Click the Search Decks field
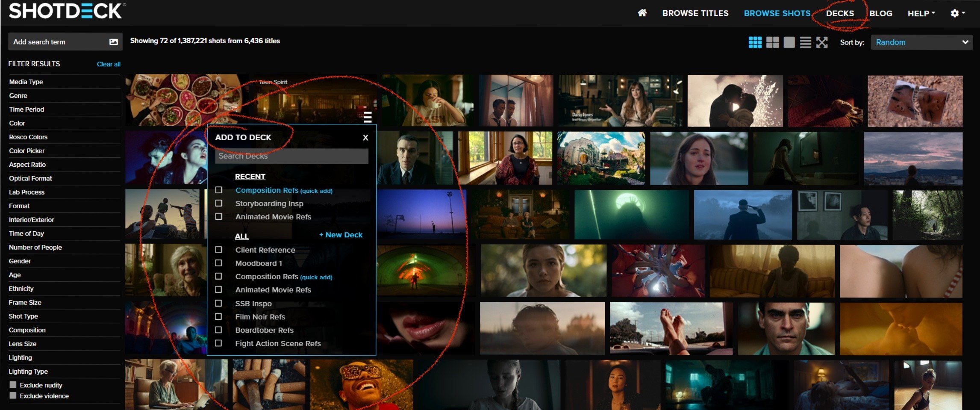 click(x=291, y=156)
